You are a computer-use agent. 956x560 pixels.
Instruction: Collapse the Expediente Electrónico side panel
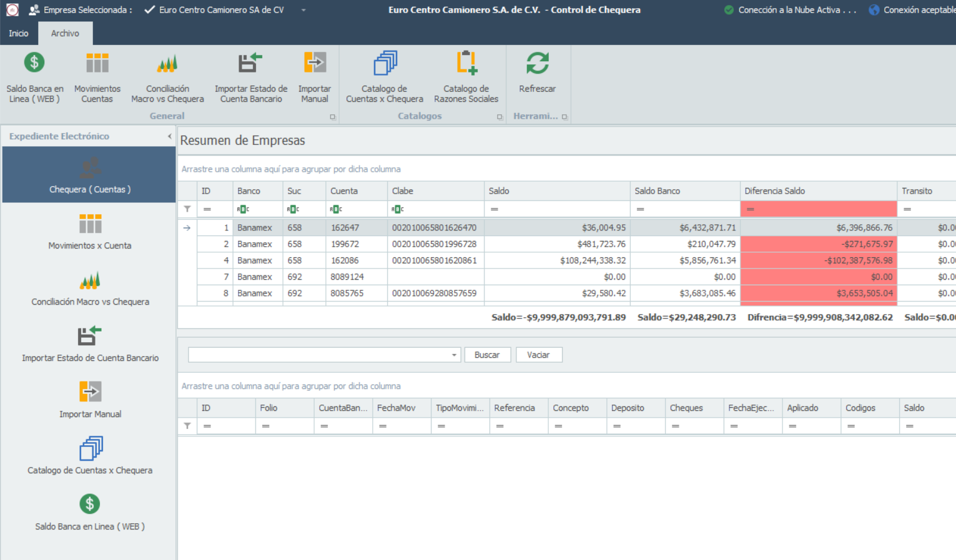(169, 136)
